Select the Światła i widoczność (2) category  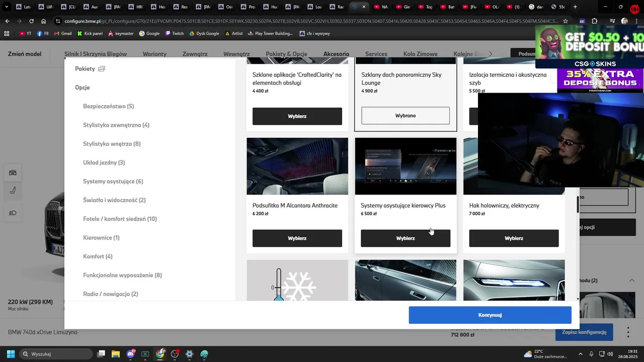(x=114, y=200)
